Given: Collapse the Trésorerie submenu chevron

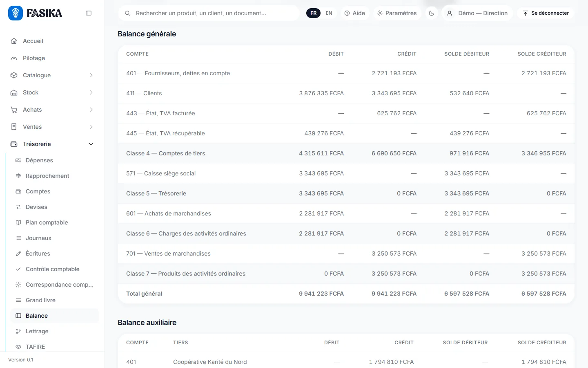Looking at the screenshot, I should [91, 144].
